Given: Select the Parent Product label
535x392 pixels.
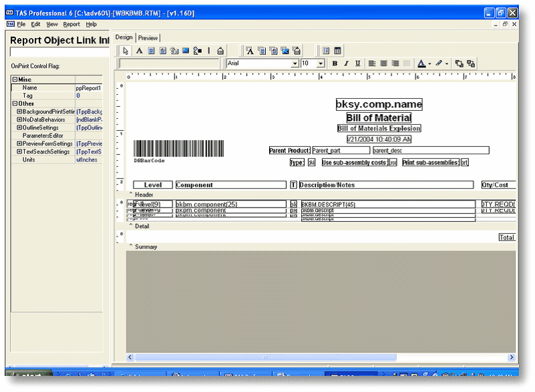Looking at the screenshot, I should 290,150.
